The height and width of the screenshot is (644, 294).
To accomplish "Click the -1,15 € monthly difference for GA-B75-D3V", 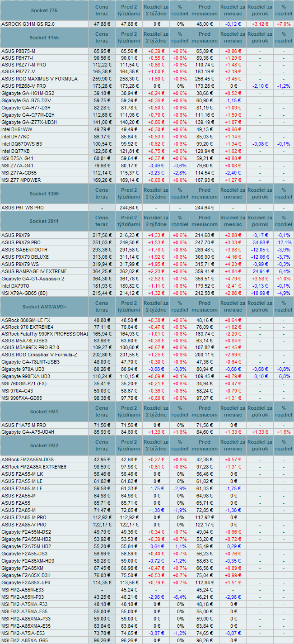I will pos(232,100).
